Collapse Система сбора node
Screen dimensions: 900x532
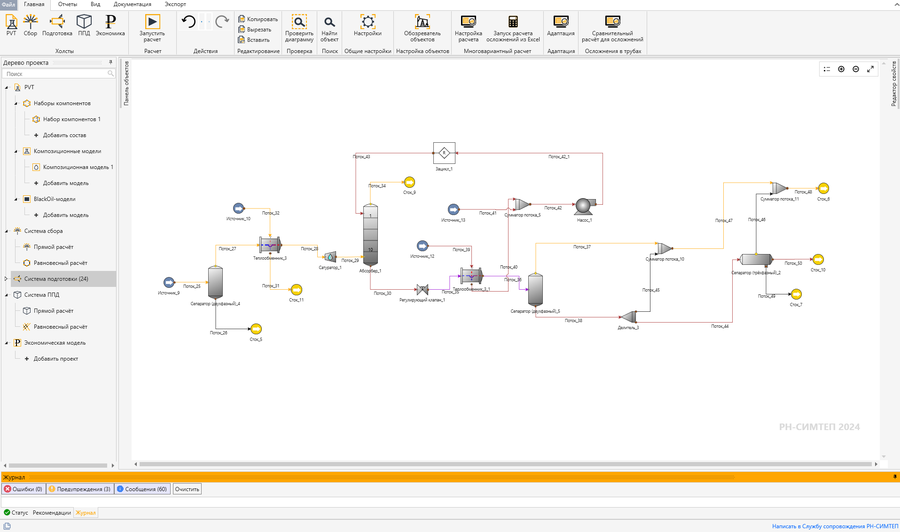click(x=7, y=231)
